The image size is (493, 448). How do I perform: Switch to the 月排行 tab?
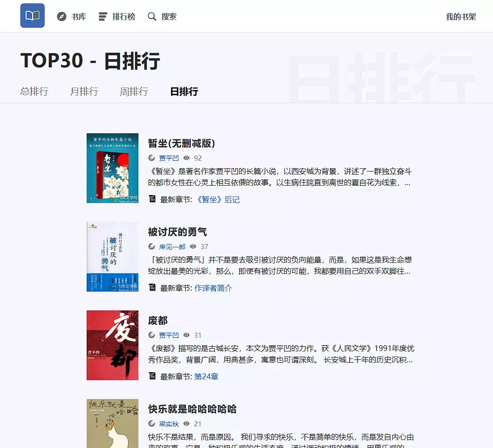click(84, 91)
